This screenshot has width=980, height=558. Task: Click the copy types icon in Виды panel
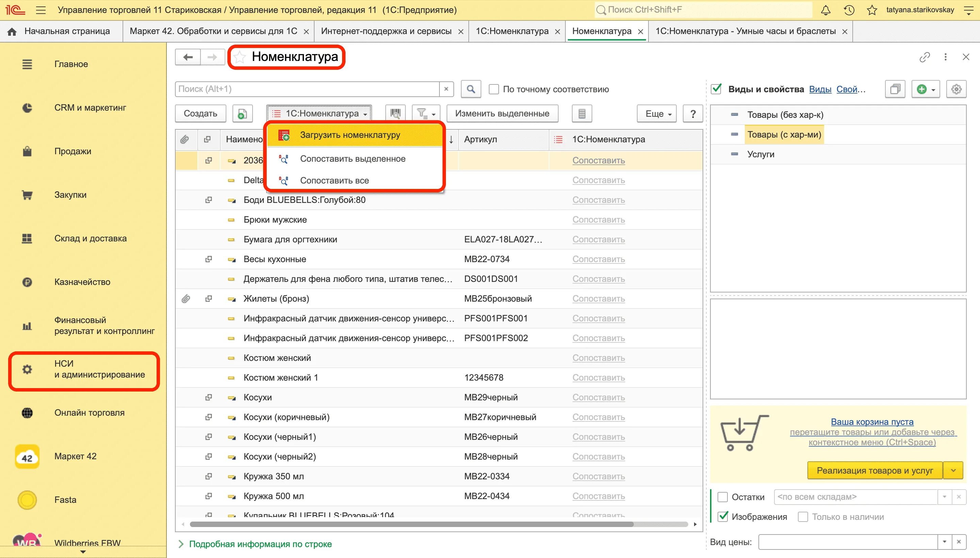tap(895, 89)
